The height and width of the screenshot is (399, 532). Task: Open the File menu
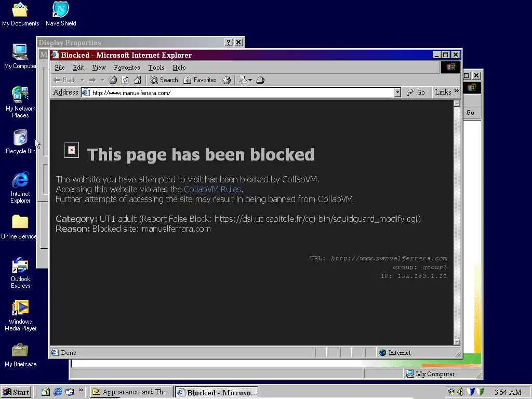pyautogui.click(x=60, y=68)
